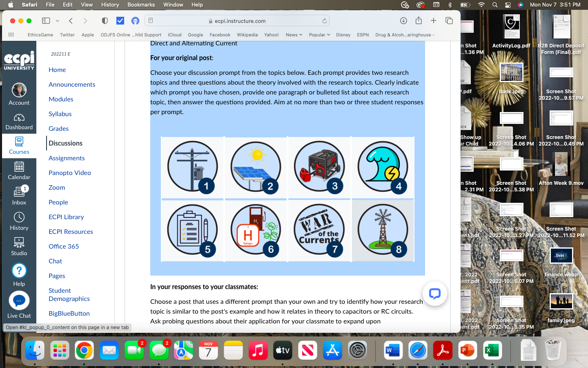Open the Reader view icon in address bar
Viewport: 588px width, 368px height.
coord(151,21)
